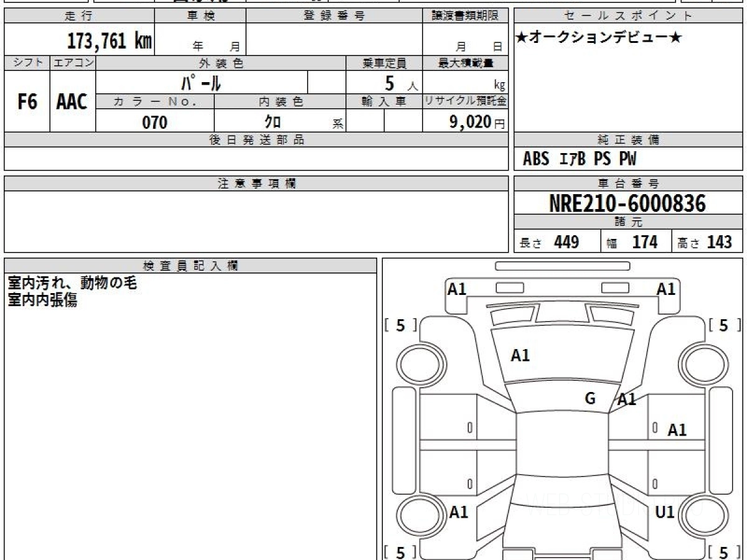Select the 最大積載量 header
Screen dimensions: 747x560
(465, 63)
